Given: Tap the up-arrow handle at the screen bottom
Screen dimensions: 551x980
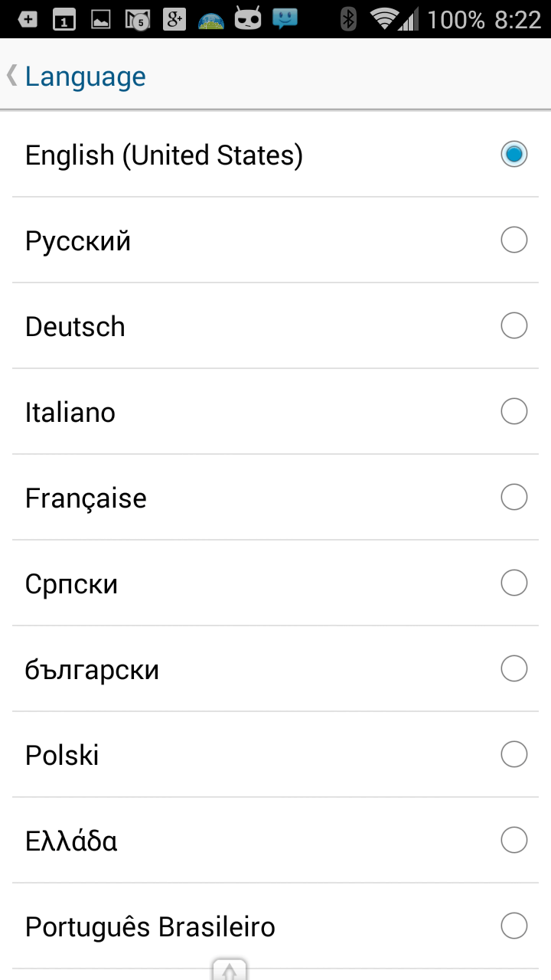Looking at the screenshot, I should pyautogui.click(x=230, y=969).
